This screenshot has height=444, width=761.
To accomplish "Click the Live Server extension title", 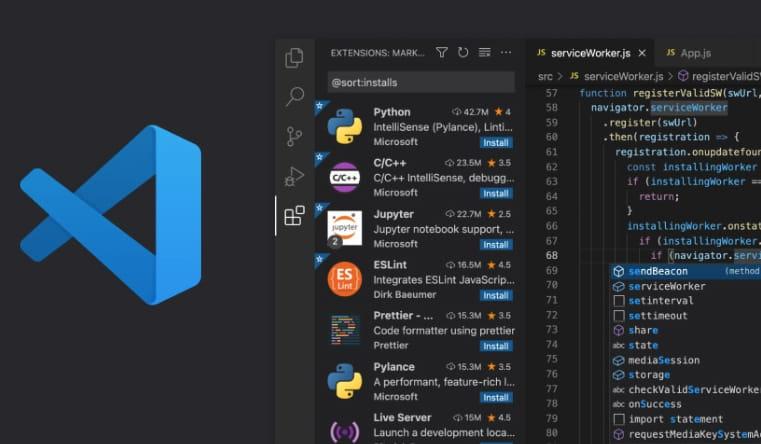I will click(402, 417).
